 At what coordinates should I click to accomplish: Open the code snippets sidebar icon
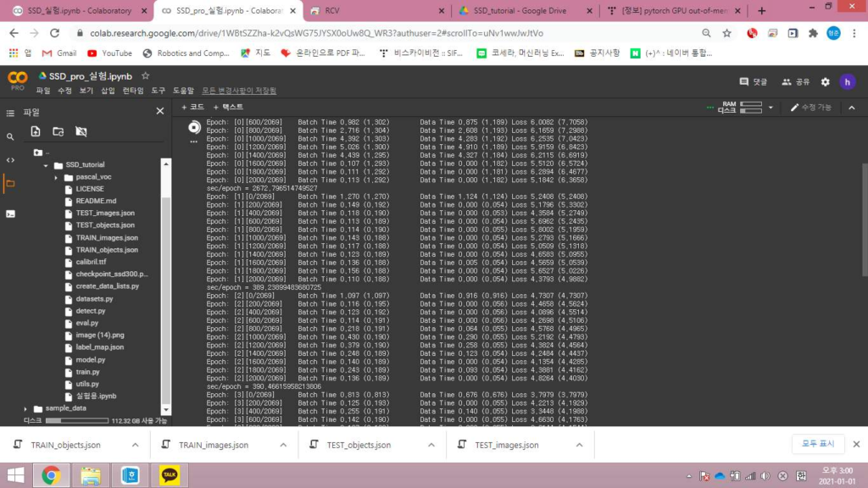[x=10, y=159]
